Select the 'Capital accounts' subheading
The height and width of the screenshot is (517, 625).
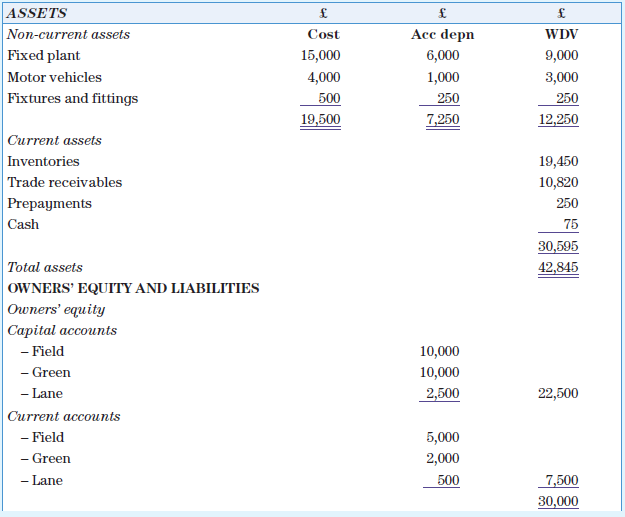pyautogui.click(x=62, y=330)
